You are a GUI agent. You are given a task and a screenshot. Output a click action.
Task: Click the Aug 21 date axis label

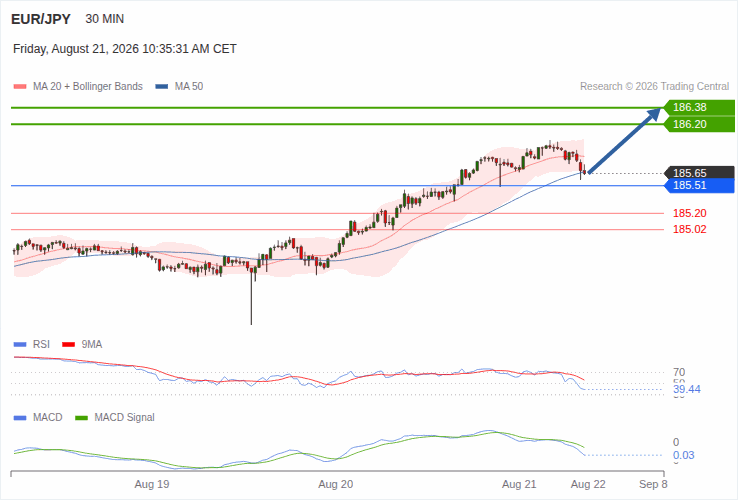tap(519, 484)
